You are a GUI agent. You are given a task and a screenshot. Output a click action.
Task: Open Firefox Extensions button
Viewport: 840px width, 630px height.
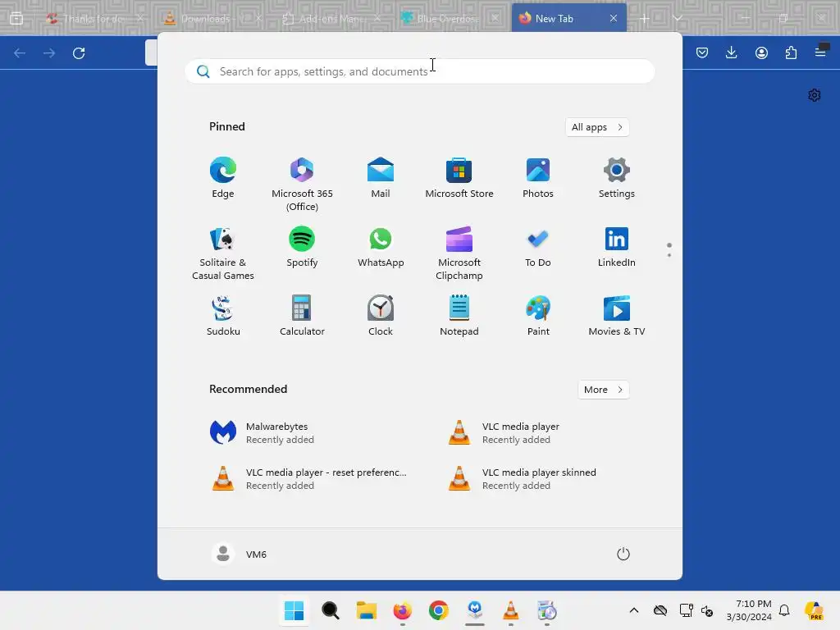[791, 52]
